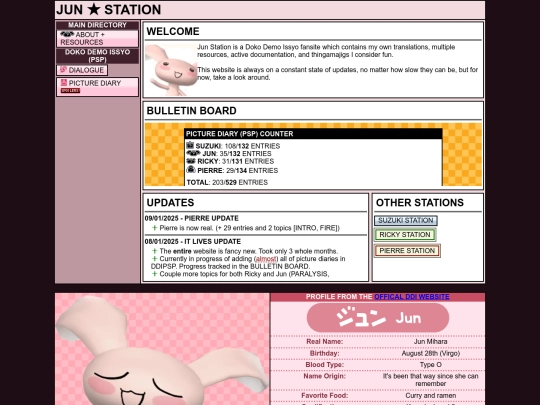Click the Ricky icon in the diary counter

191,161
